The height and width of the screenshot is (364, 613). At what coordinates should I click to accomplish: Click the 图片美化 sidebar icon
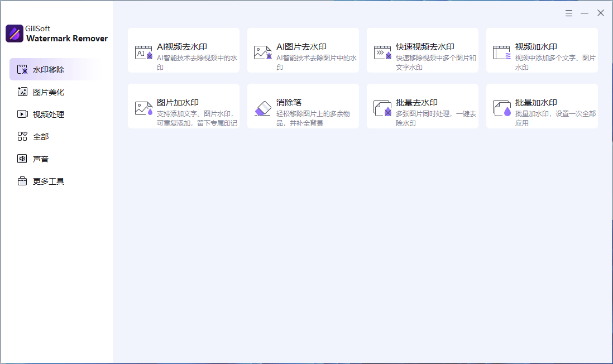(22, 92)
